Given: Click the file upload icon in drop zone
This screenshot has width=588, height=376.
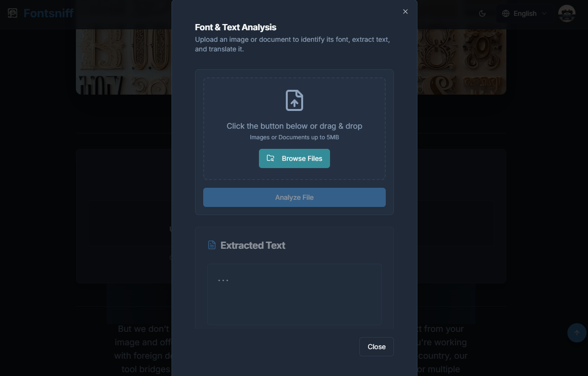Looking at the screenshot, I should [294, 100].
